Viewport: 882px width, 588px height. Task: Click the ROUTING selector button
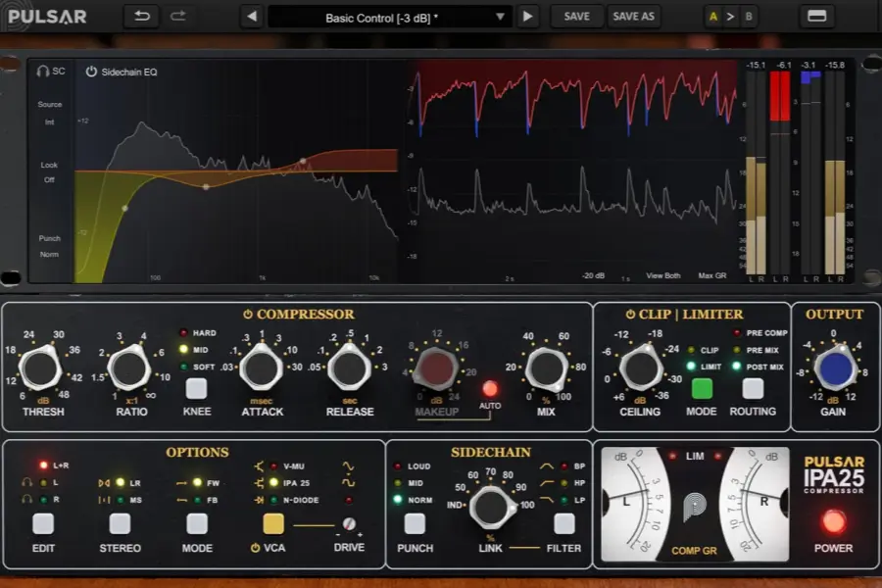753,388
